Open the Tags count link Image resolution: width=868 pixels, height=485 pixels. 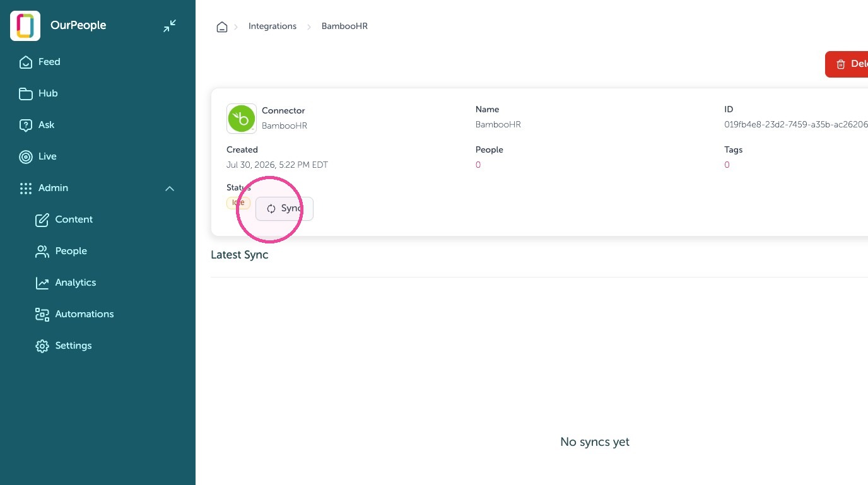click(x=727, y=165)
